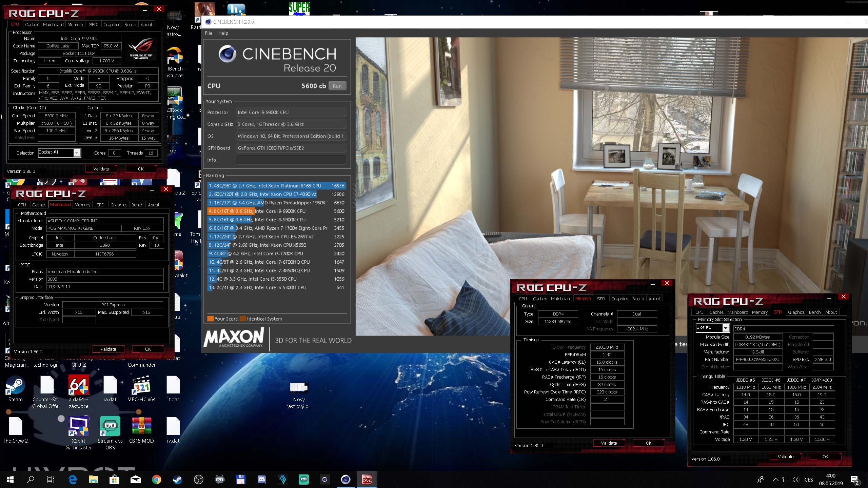The width and height of the screenshot is (868, 488).
Task: Switch to SPD tab in Memory CPU-Z window
Action: [x=601, y=299]
